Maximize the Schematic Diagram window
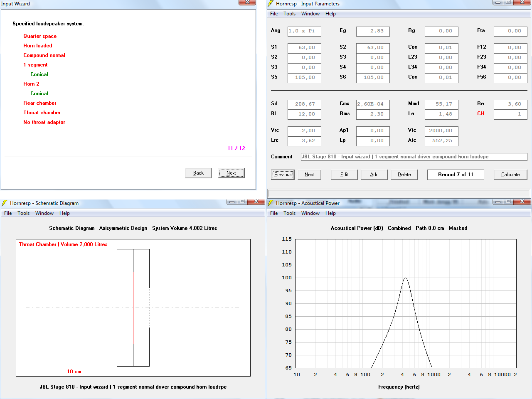The image size is (532, 399). tap(241, 202)
